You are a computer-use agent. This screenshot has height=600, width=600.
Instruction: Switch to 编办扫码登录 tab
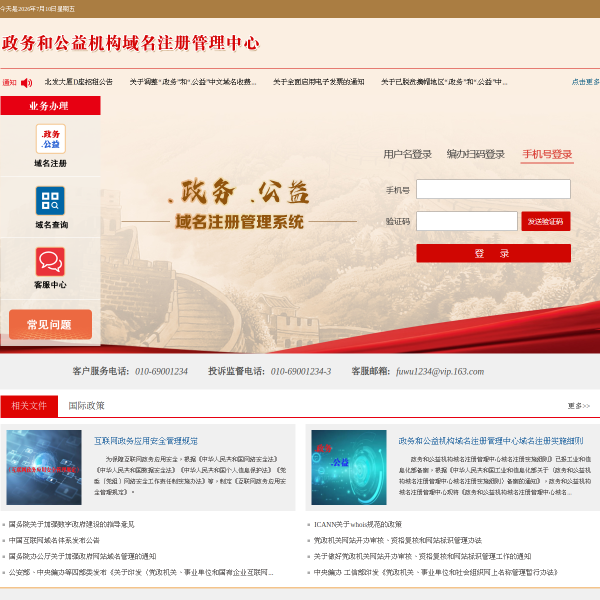click(x=476, y=154)
